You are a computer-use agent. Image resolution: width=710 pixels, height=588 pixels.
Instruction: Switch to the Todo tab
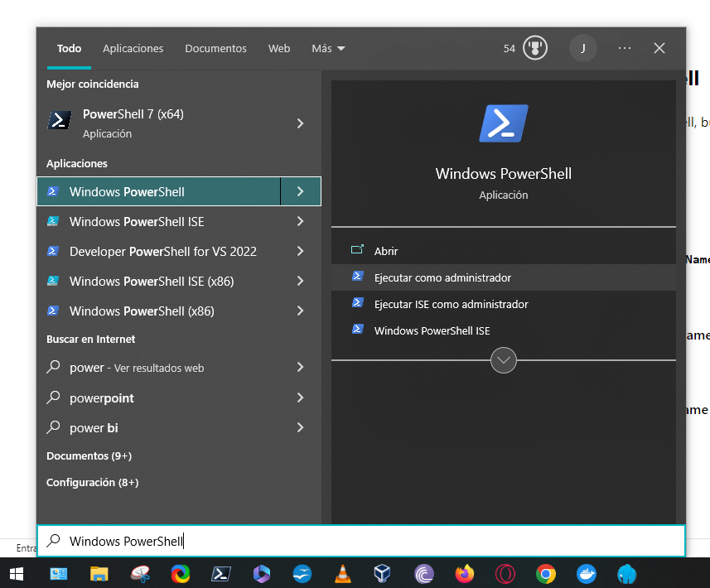[x=69, y=48]
